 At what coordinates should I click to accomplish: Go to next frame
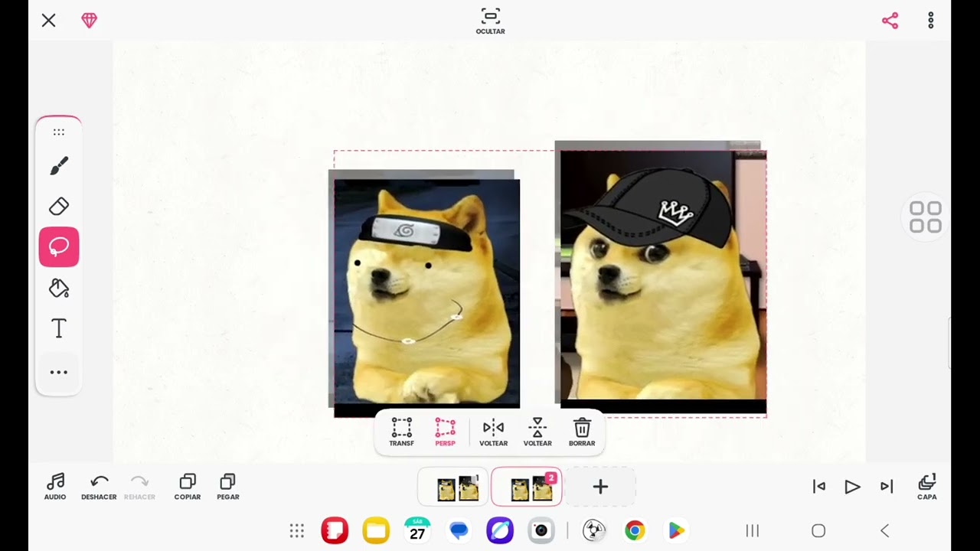pyautogui.click(x=887, y=487)
